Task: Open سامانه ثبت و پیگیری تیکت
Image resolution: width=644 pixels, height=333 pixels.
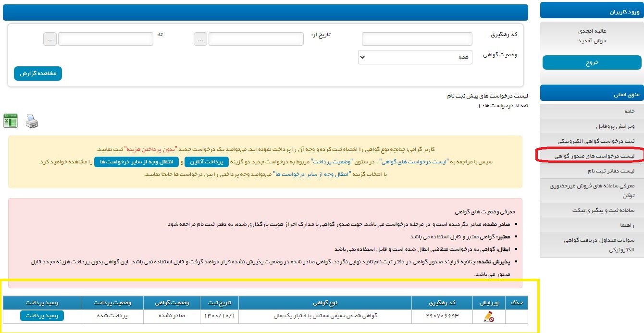Action: (603, 210)
